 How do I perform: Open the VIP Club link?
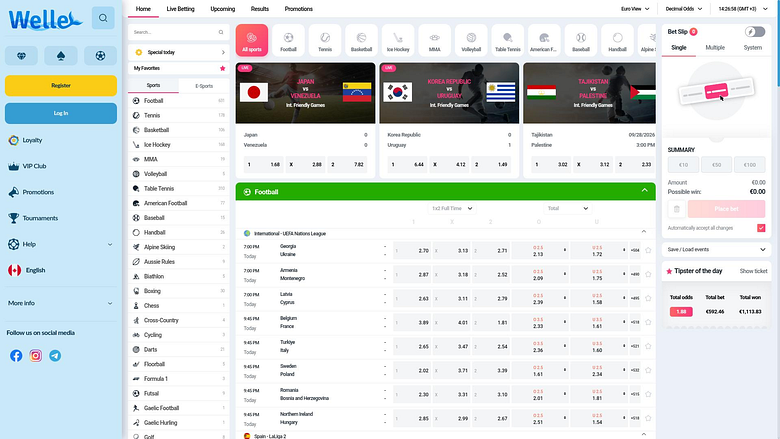[x=34, y=166]
